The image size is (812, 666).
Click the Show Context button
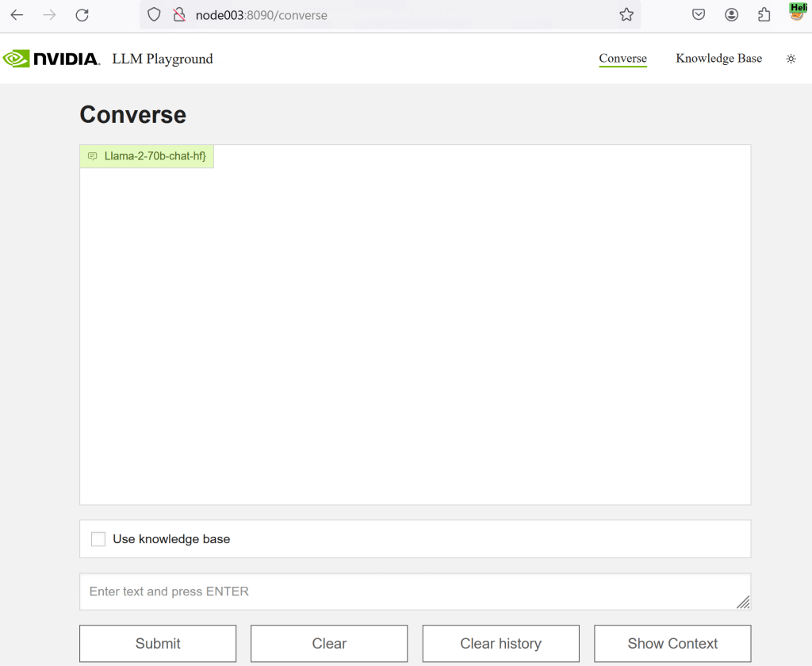672,643
